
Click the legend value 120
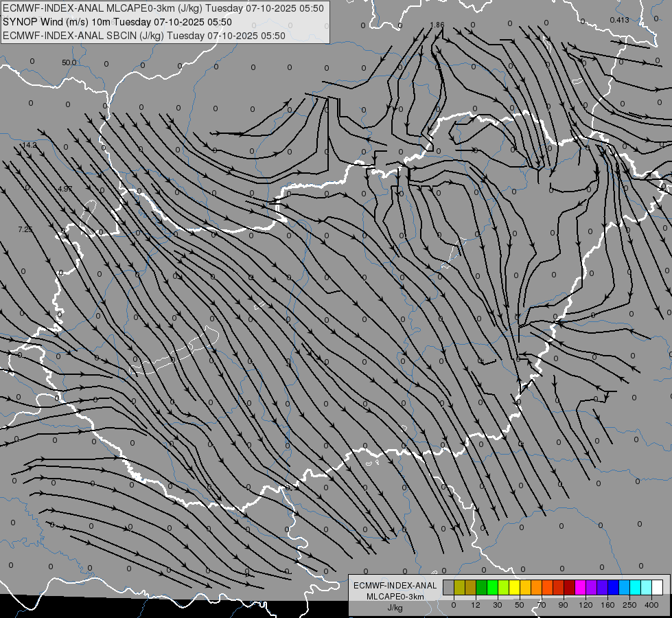point(586,605)
